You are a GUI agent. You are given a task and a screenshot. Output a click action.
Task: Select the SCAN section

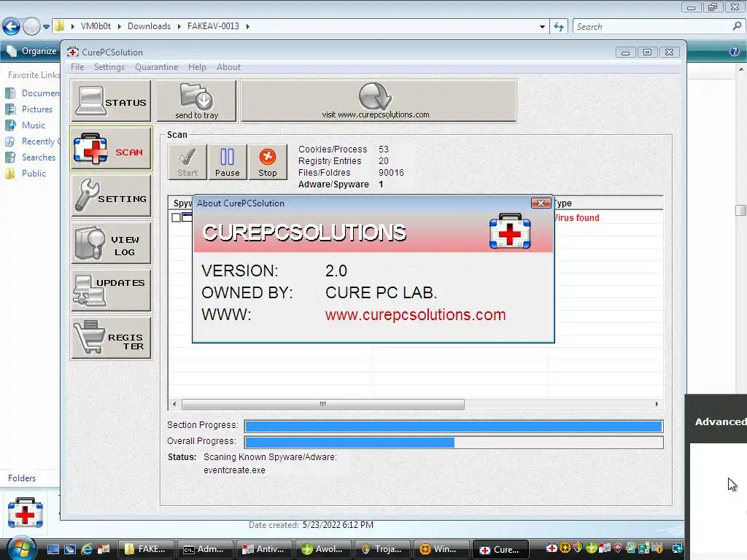[111, 149]
